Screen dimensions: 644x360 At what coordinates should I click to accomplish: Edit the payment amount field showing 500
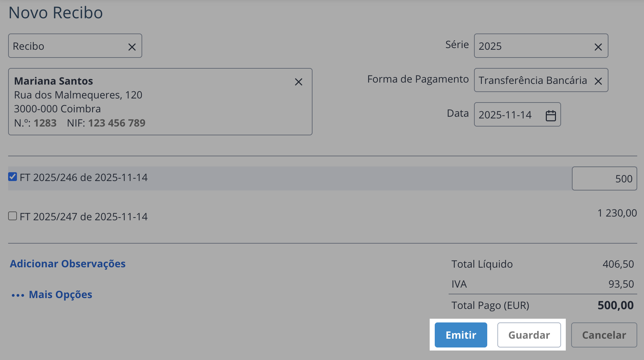pyautogui.click(x=604, y=179)
